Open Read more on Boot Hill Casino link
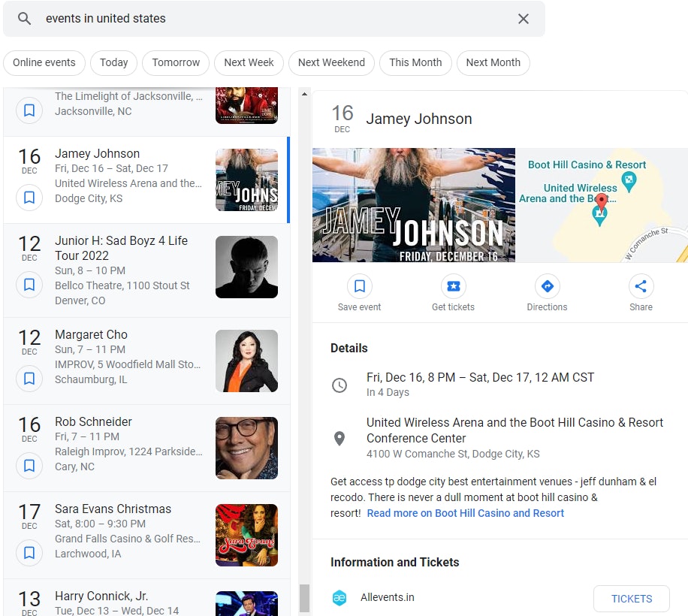 tap(465, 513)
